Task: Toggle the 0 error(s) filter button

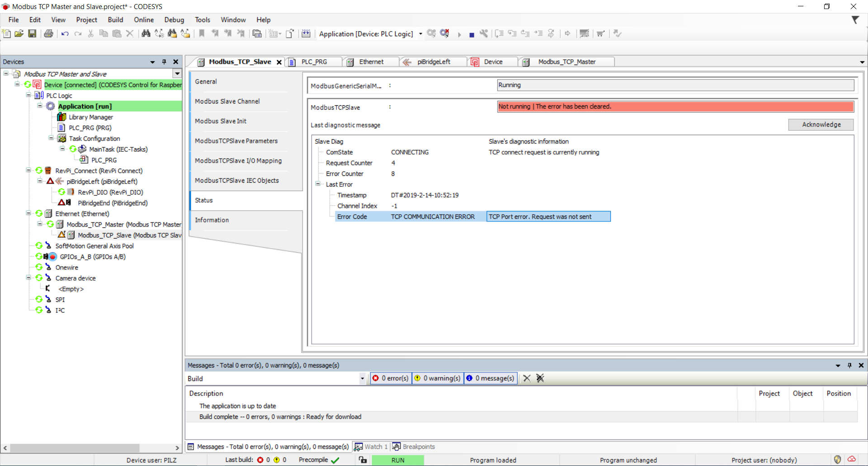Action: (391, 378)
